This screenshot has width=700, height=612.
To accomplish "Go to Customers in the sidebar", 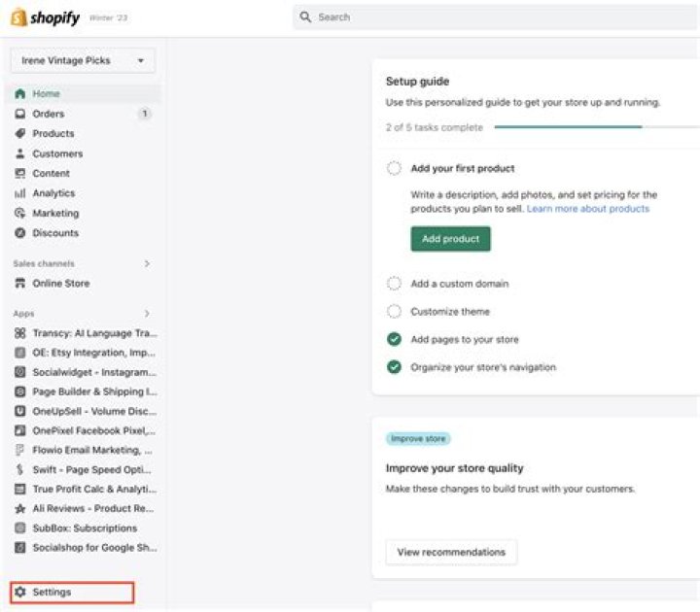I will pyautogui.click(x=57, y=153).
